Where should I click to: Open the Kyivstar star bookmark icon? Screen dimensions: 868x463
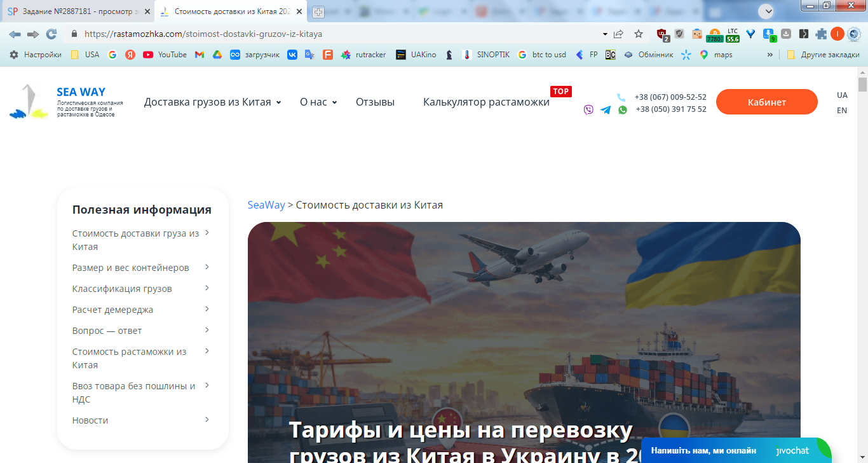pyautogui.click(x=686, y=55)
